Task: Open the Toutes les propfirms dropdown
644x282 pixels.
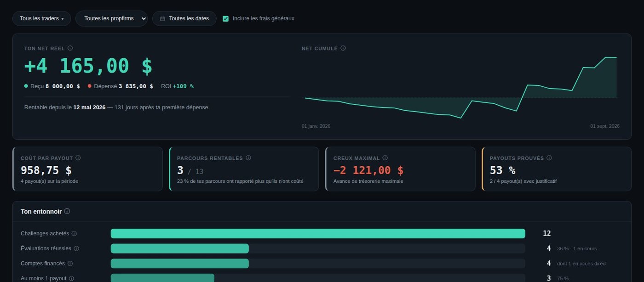Action: point(112,18)
